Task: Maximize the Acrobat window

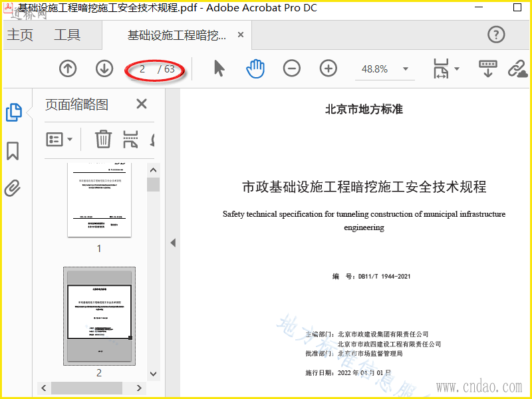Action: 517,7
